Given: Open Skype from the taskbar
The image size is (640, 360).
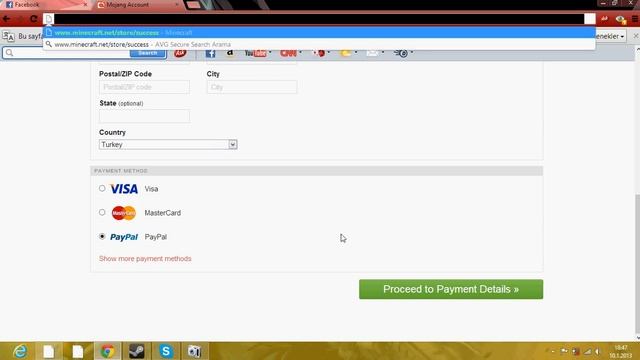Looking at the screenshot, I should pyautogui.click(x=166, y=351).
